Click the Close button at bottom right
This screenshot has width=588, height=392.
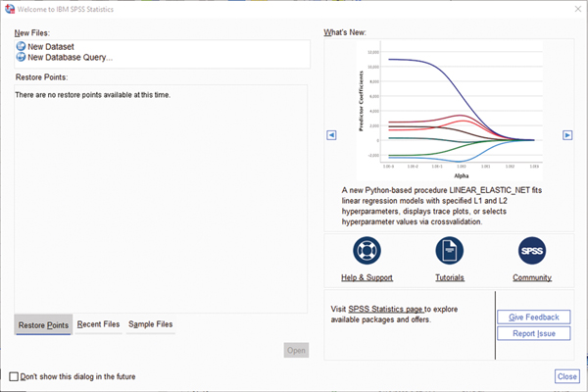coord(567,376)
